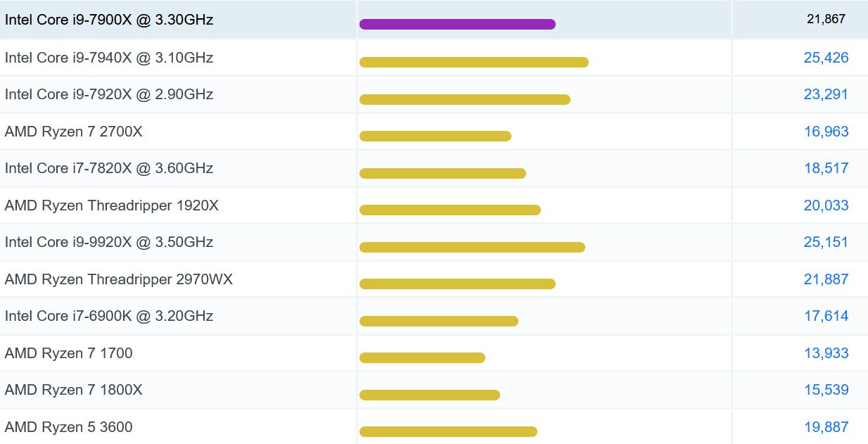Image resolution: width=868 pixels, height=444 pixels.
Task: Click the score 19,887
Action: [x=826, y=427]
